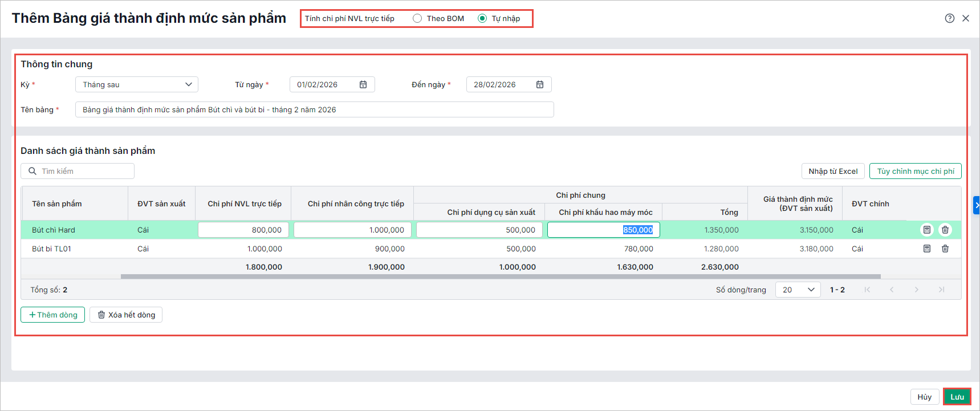
Task: Expand the blue side panel arrow
Action: (x=977, y=205)
